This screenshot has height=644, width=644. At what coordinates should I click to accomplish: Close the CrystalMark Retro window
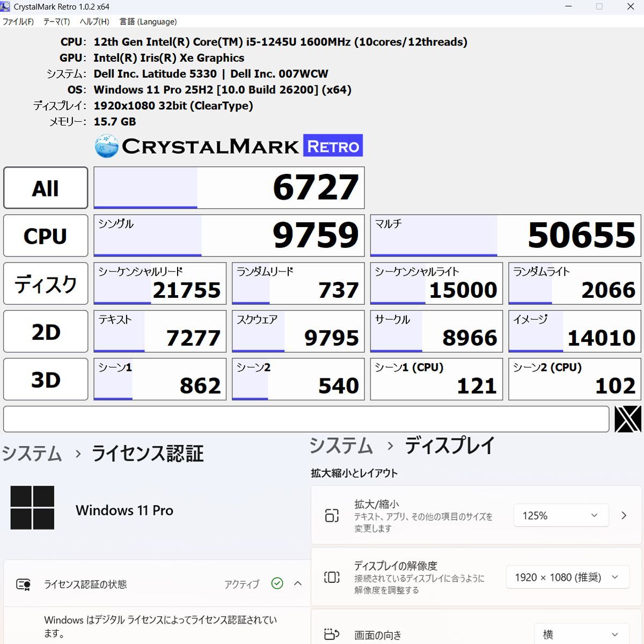(631, 6)
